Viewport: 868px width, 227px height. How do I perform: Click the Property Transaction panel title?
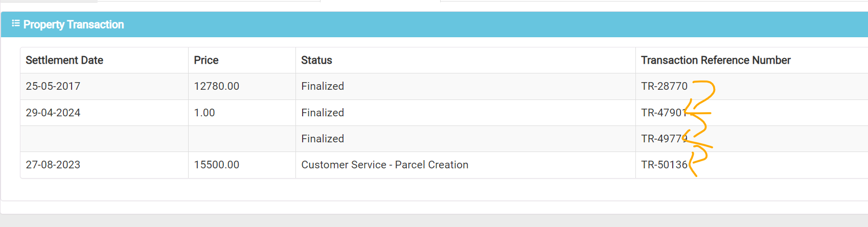[74, 24]
